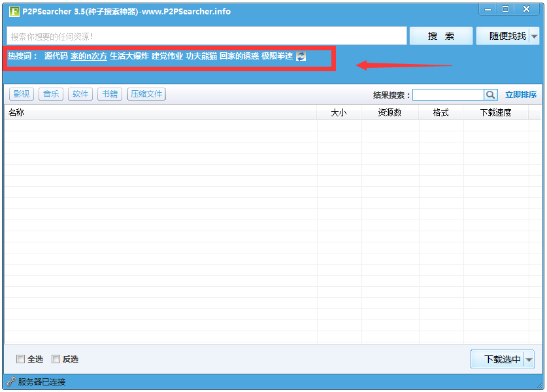Focus the main resource search field

click(x=207, y=36)
